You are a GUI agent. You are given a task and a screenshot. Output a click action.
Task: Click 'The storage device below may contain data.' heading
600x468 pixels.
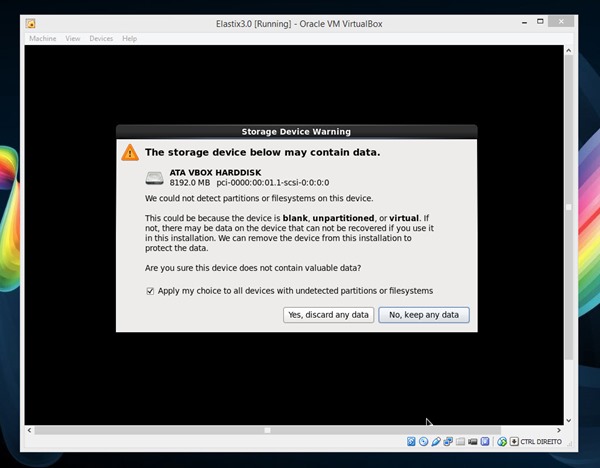(x=262, y=152)
